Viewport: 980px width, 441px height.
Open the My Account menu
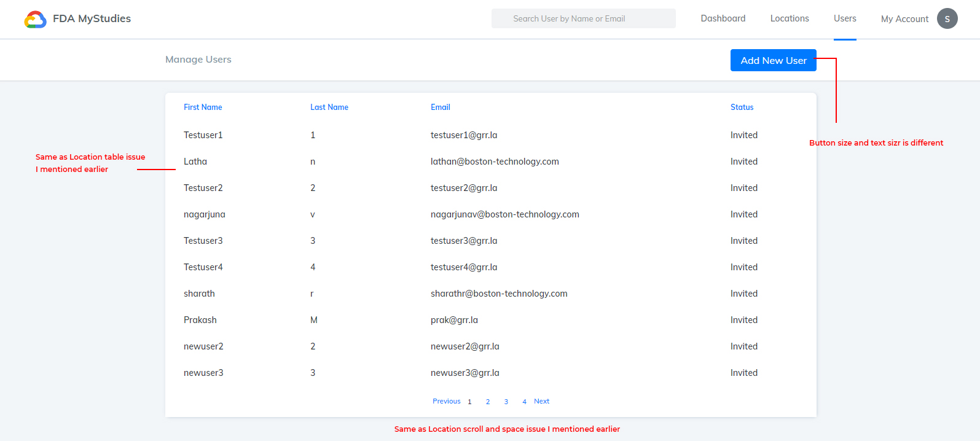point(904,19)
